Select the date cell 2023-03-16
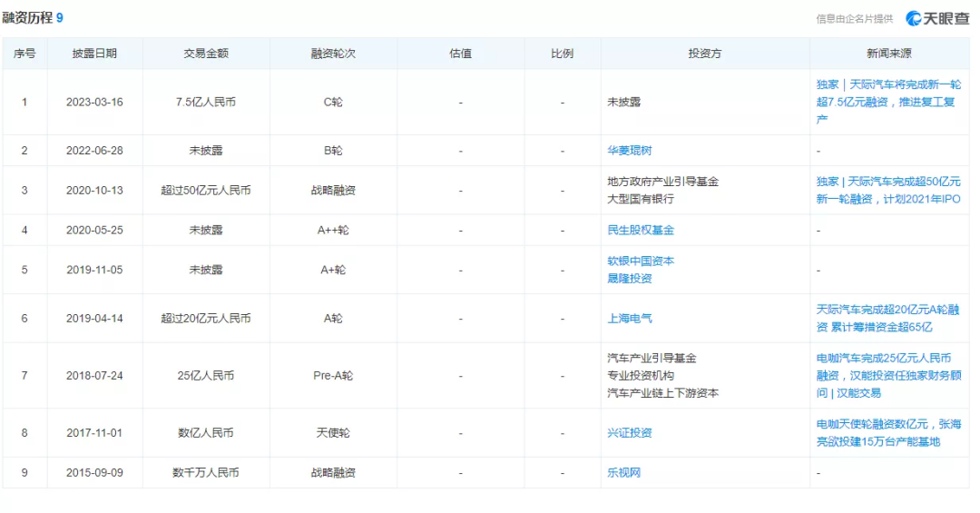980x513 pixels. 94,102
